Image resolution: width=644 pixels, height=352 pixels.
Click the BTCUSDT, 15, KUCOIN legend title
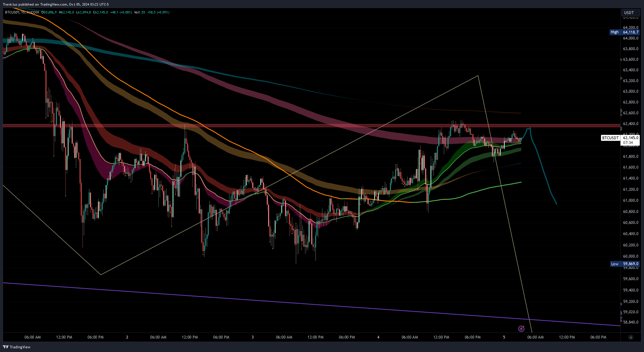click(x=22, y=12)
